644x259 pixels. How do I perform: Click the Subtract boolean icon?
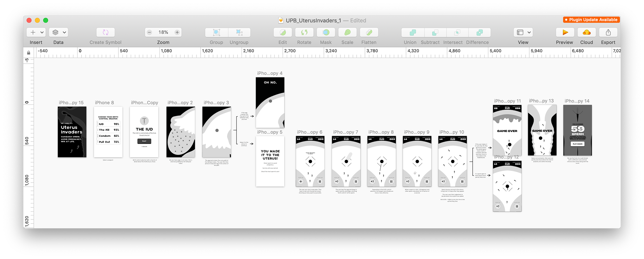tap(435, 33)
